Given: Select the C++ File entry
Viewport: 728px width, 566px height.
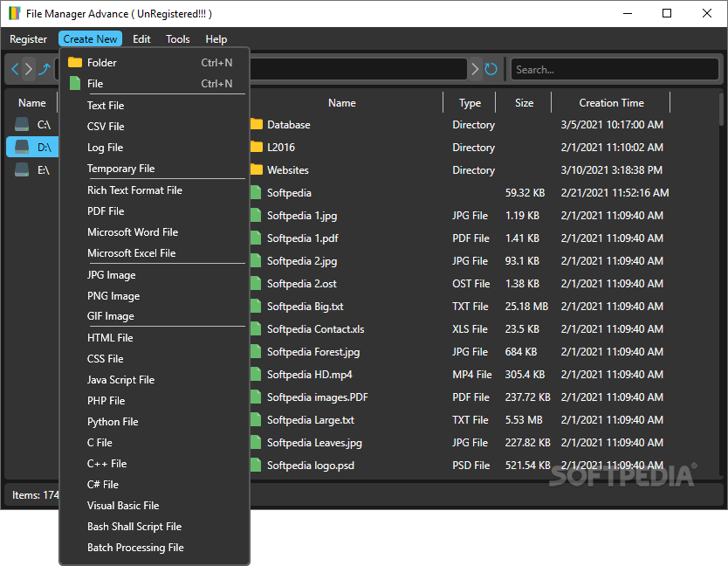Looking at the screenshot, I should tap(155, 463).
